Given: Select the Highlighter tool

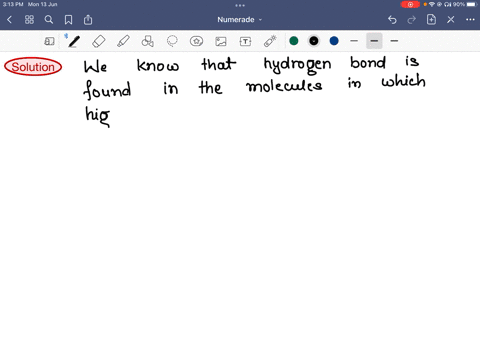Looking at the screenshot, I should 123,41.
